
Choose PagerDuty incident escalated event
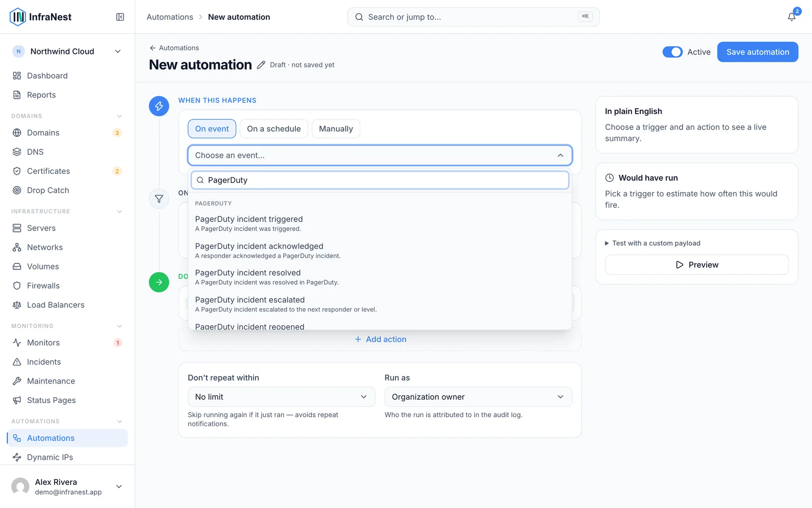(380, 304)
